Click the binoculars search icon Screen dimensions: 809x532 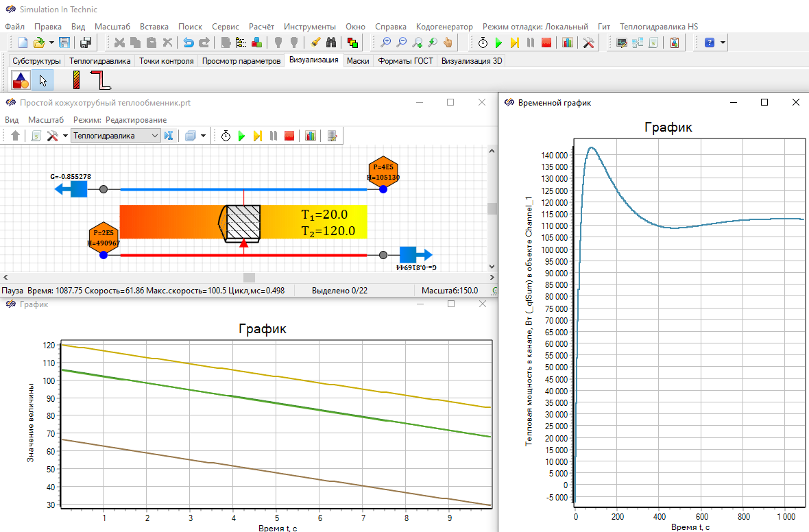tap(331, 43)
